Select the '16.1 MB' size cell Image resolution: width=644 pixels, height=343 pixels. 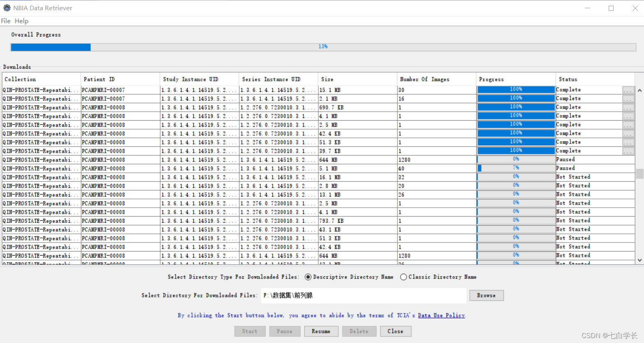point(358,177)
